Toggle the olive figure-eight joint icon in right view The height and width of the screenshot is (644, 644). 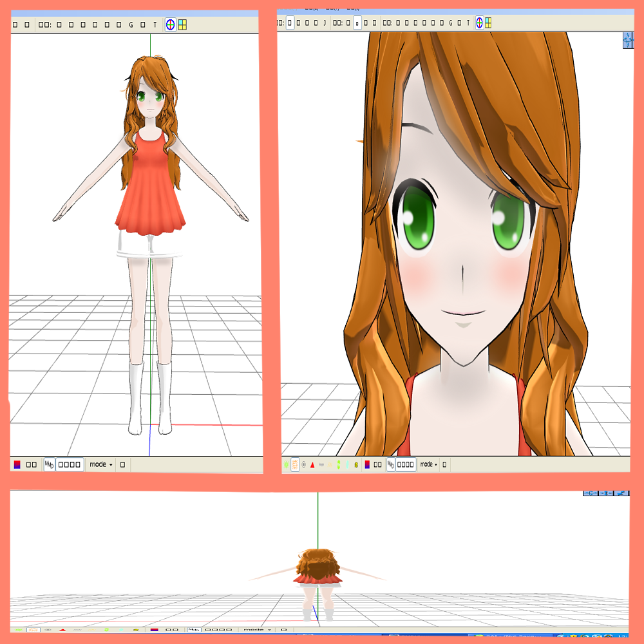point(356,464)
